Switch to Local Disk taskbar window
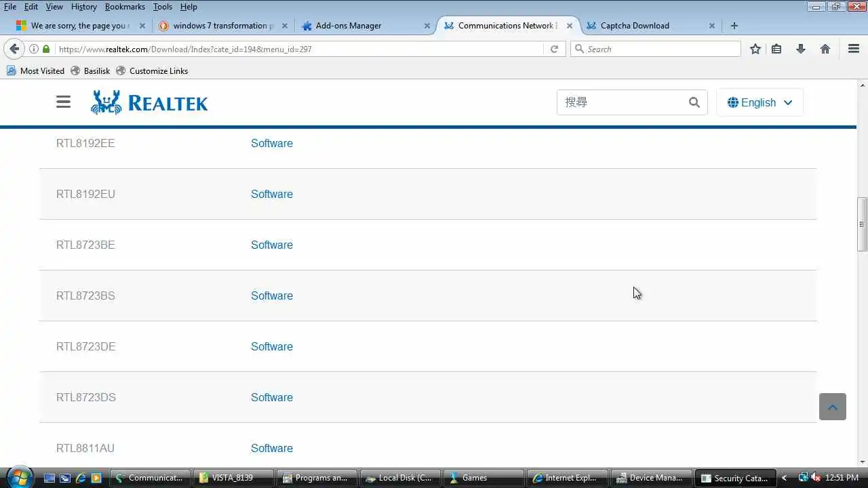This screenshot has height=488, width=868. pos(400,478)
